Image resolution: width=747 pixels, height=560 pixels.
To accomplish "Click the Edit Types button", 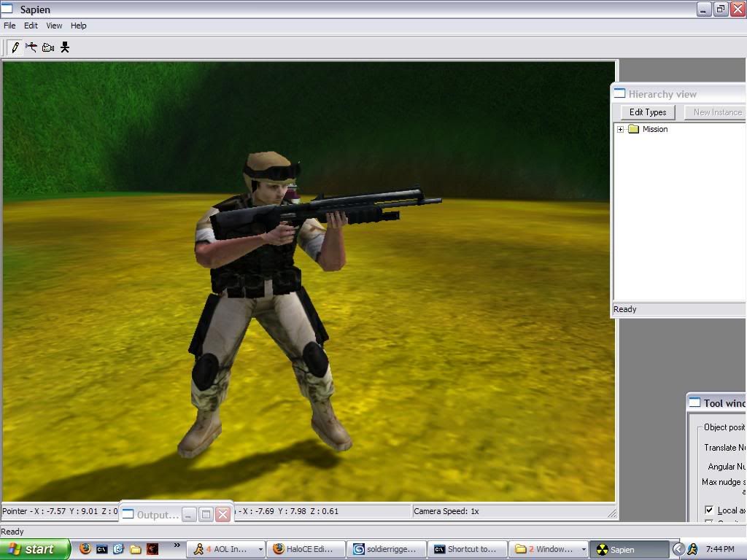I will click(x=648, y=112).
